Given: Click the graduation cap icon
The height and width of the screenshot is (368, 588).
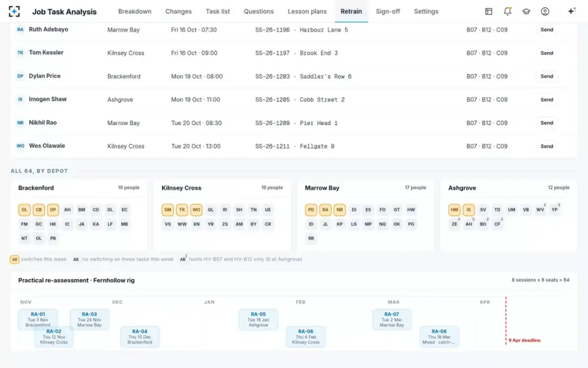Looking at the screenshot, I should (526, 11).
